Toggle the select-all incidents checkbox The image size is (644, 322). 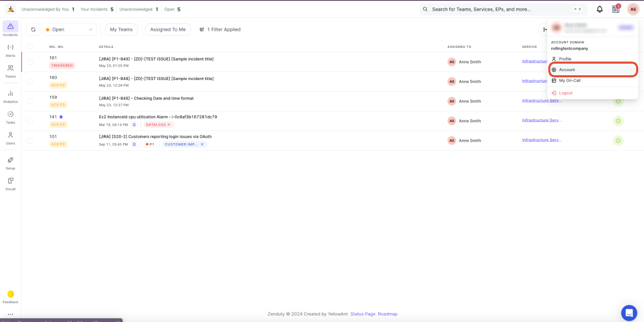[30, 46]
